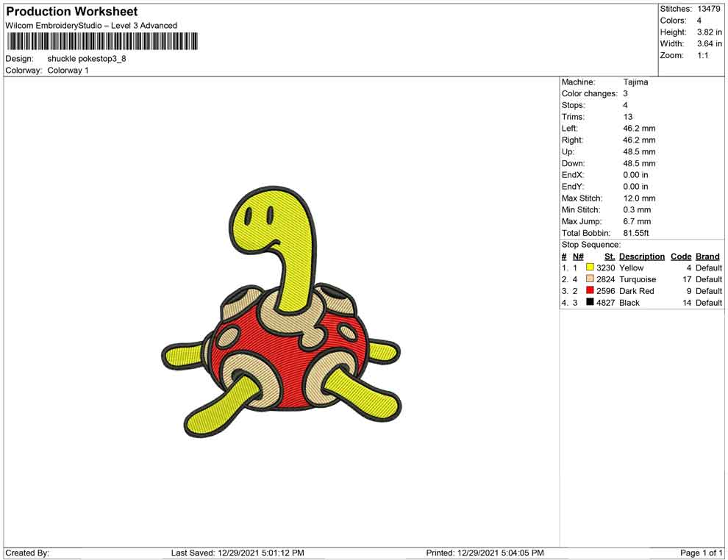
Task: Click the 'Stop Sequence:' label
Action: coord(591,245)
